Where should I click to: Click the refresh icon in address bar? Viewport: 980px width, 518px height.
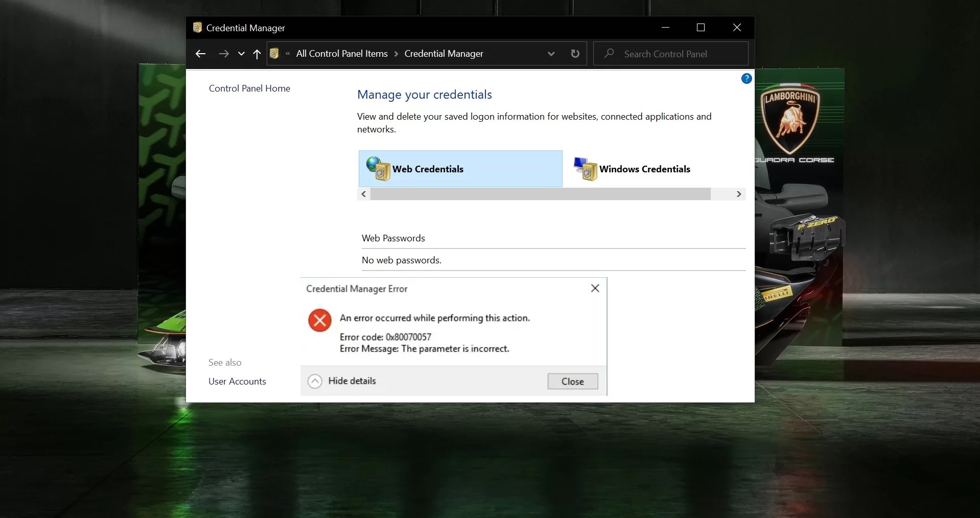point(574,53)
